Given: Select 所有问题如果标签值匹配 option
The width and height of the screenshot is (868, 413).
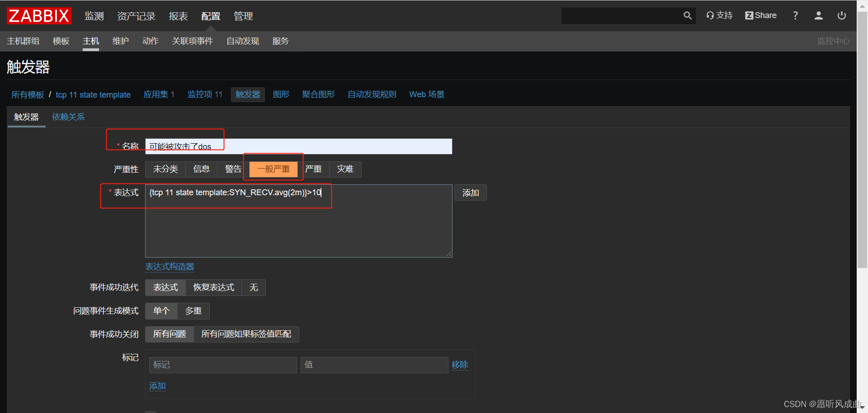Looking at the screenshot, I should [x=246, y=334].
